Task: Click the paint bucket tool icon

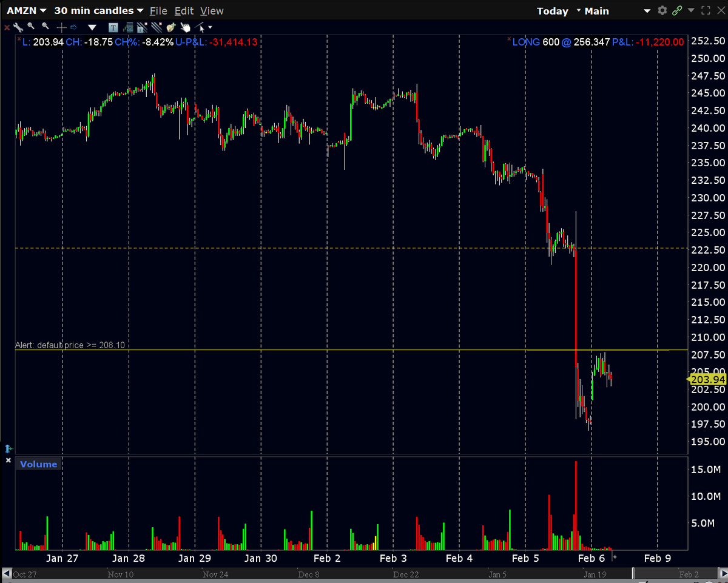Action: click(171, 27)
